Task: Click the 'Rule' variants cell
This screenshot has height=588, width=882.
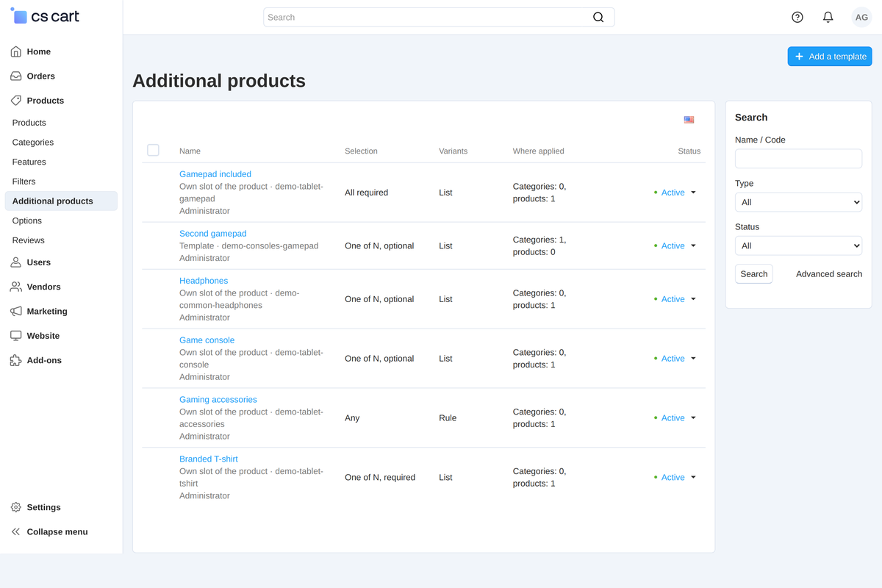Action: (x=448, y=417)
